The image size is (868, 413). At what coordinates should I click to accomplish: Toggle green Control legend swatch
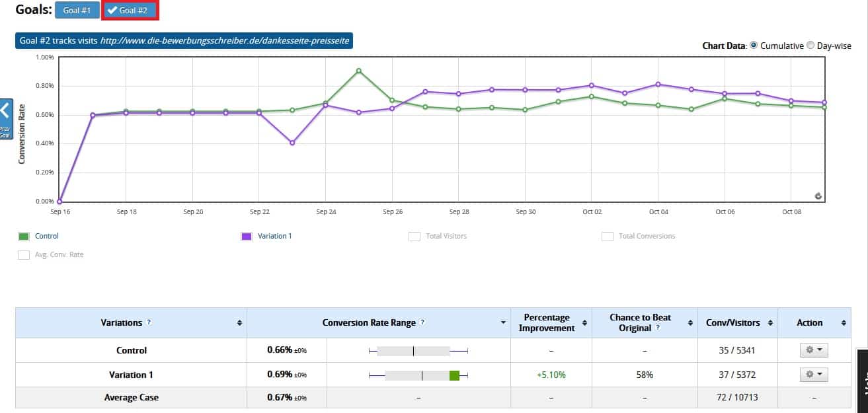(x=24, y=236)
